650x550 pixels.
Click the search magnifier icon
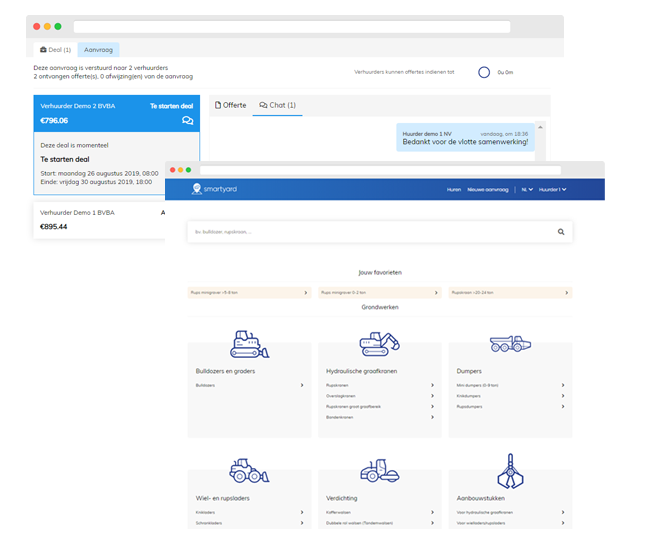click(x=561, y=232)
